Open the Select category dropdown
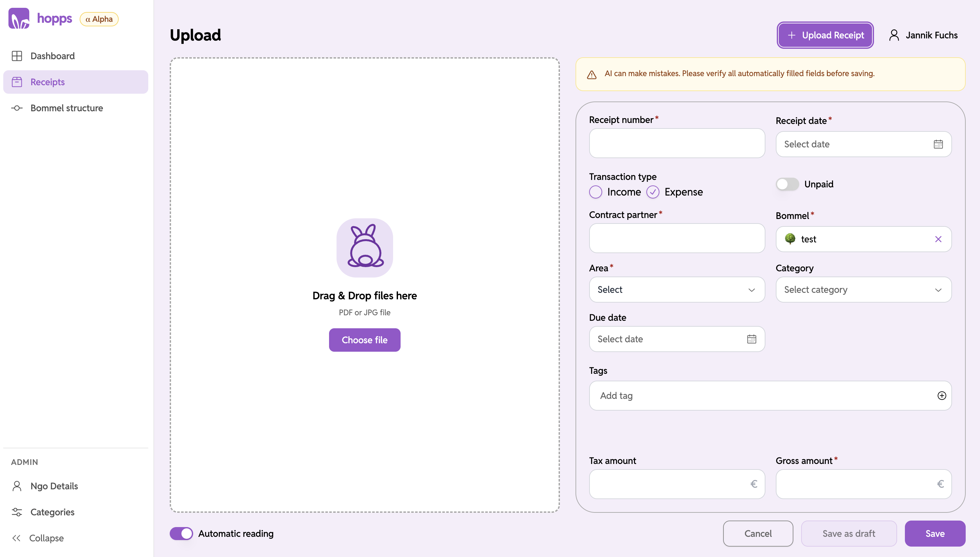Screen dimensions: 980x557 [x=863, y=290]
